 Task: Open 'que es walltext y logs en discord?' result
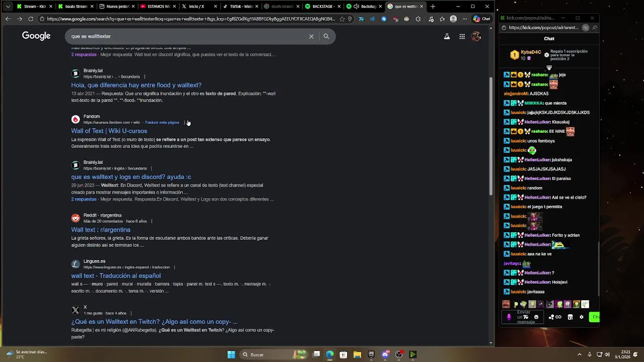coord(131,177)
